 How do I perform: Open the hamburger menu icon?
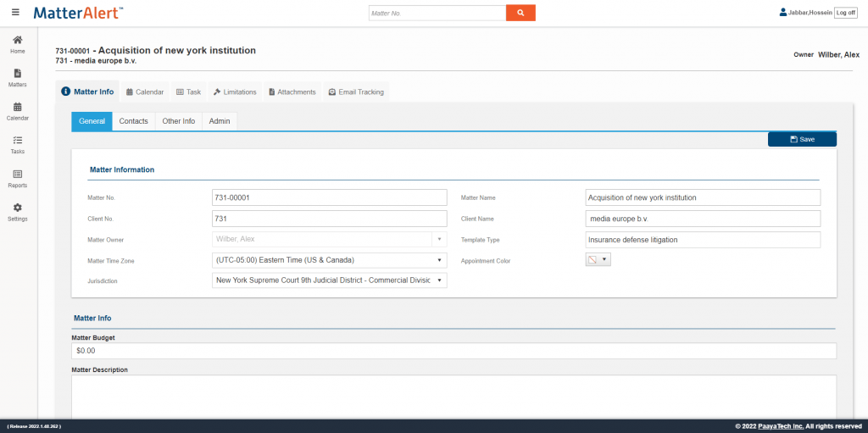[x=15, y=12]
